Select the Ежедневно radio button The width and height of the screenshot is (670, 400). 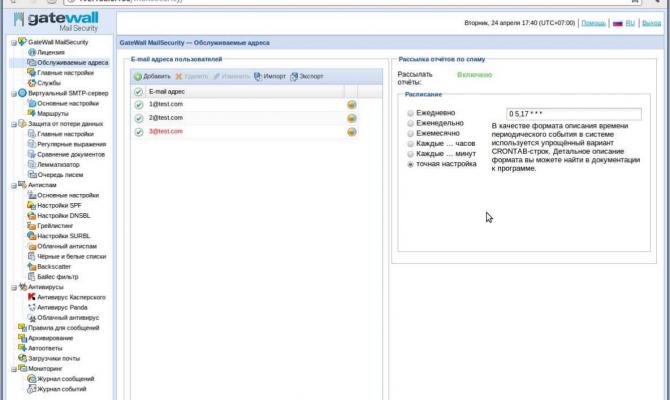(x=410, y=113)
